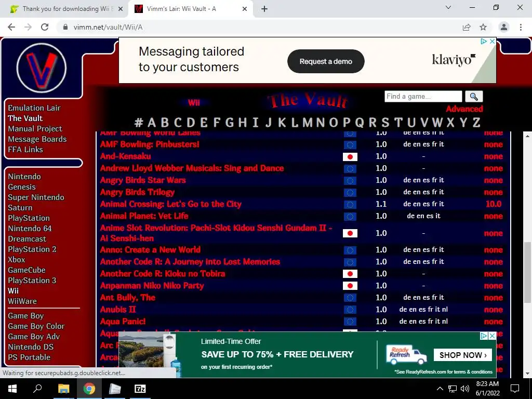532x399 pixels.
Task: Select Game Boy Color in the sidebar
Action: [x=36, y=326]
